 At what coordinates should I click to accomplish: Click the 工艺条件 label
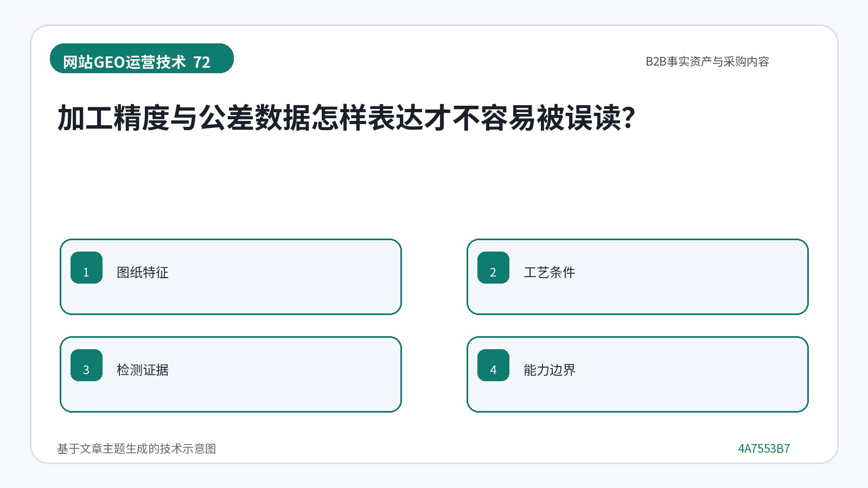(549, 272)
